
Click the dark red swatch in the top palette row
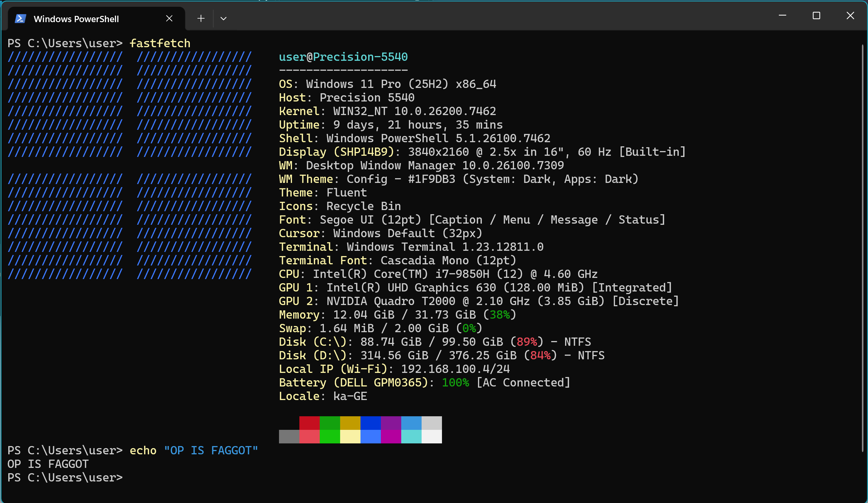click(x=309, y=423)
